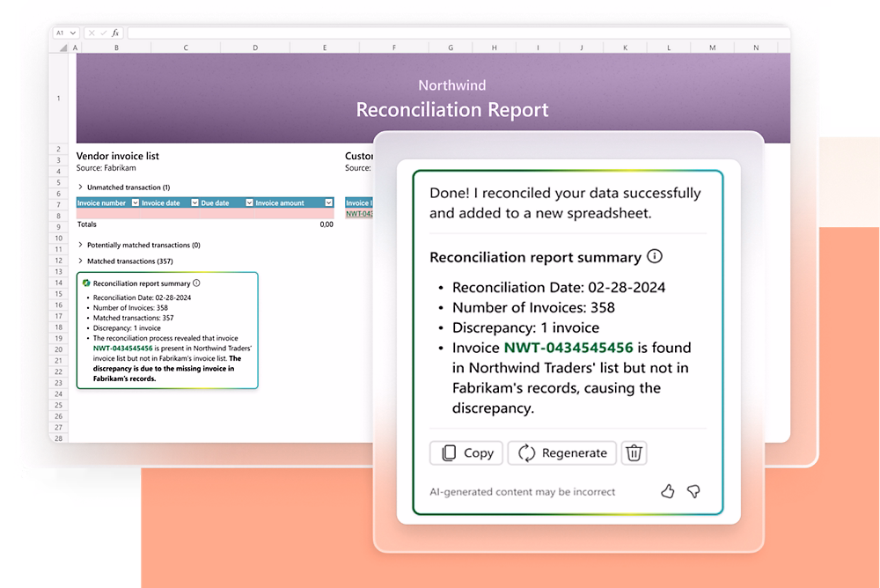Click the Reconciliation Report title banner
This screenshot has height=588, width=880.
click(x=451, y=109)
